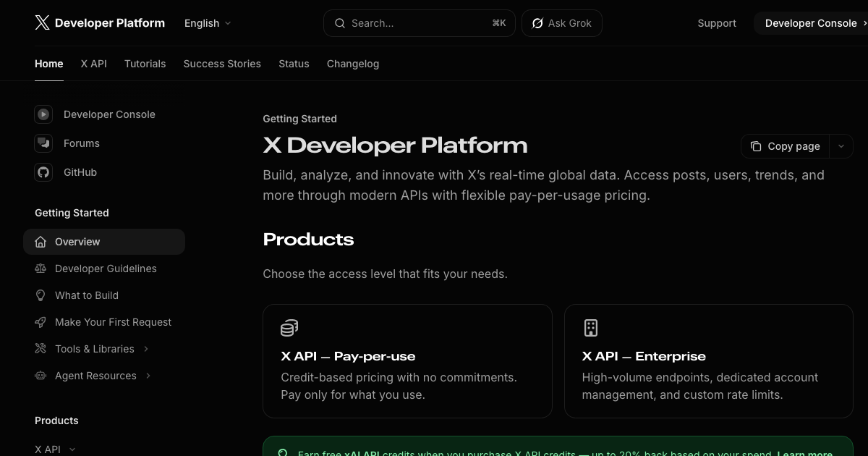Image resolution: width=868 pixels, height=456 pixels.
Task: Open the Developer Console button
Action: (811, 22)
